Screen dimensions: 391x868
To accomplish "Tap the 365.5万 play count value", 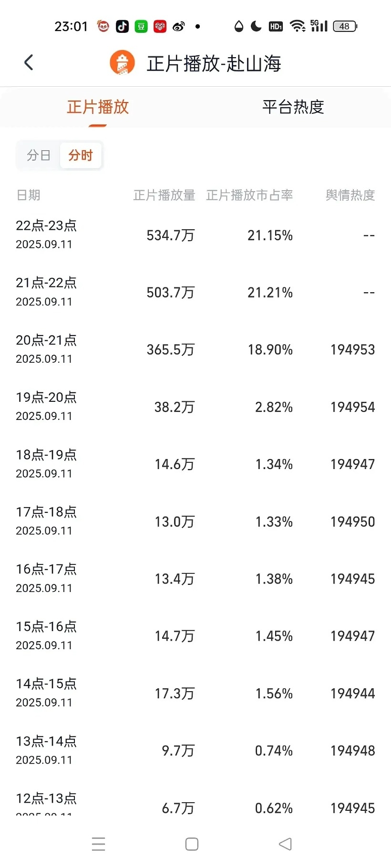I will click(x=170, y=350).
